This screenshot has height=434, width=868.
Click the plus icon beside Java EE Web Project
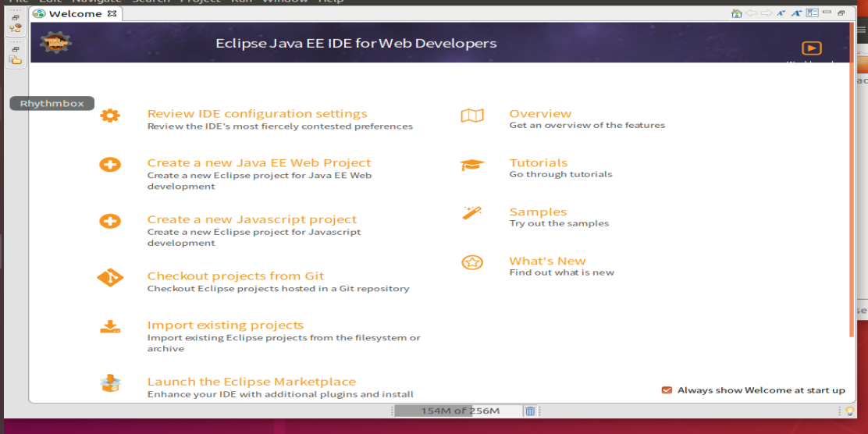(110, 165)
